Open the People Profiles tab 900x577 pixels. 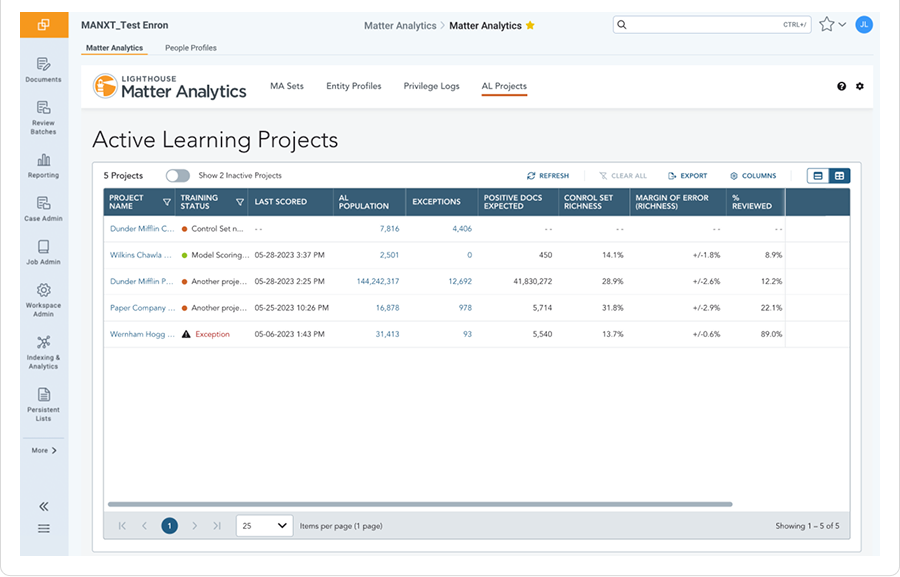(x=191, y=48)
